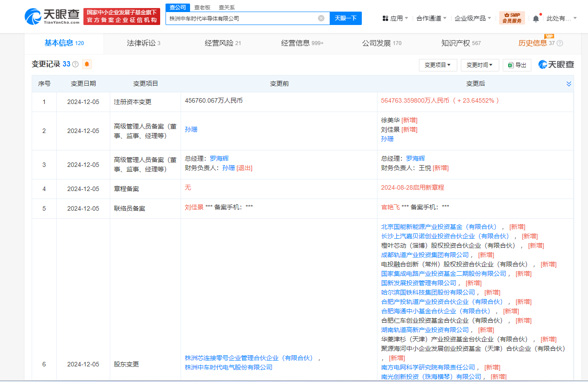
Task: Select the 564763.359800万人民币 new capital value
Action: click(x=415, y=101)
